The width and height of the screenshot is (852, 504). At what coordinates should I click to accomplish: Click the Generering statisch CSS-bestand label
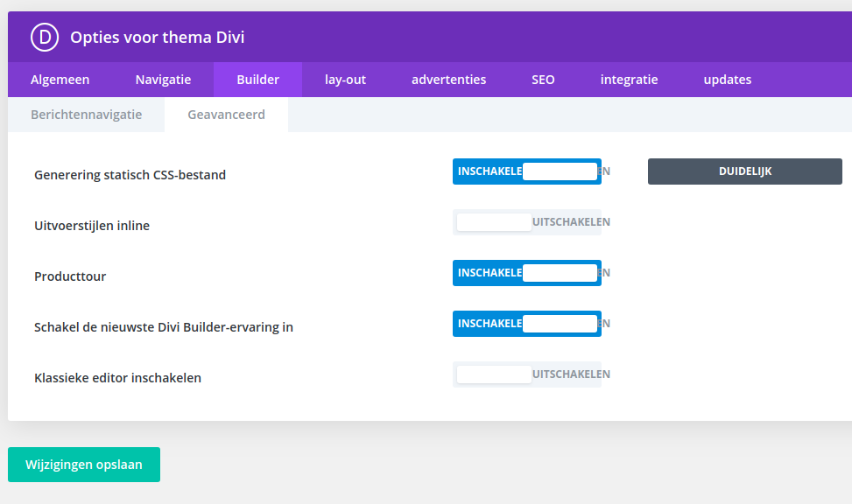pyautogui.click(x=130, y=175)
